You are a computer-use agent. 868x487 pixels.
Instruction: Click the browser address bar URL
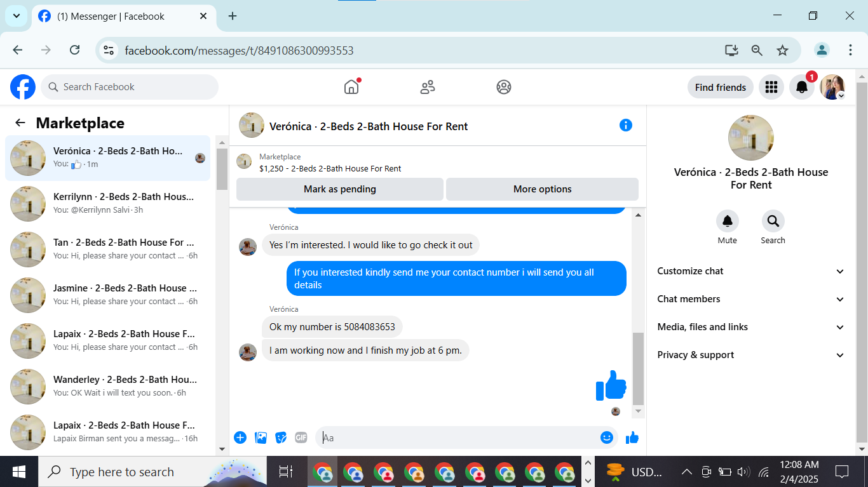pos(239,50)
